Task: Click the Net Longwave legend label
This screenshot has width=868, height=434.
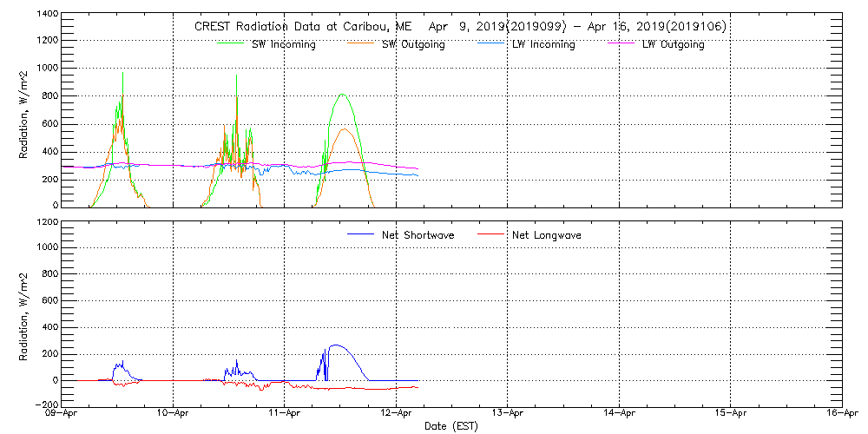Action: click(x=549, y=235)
